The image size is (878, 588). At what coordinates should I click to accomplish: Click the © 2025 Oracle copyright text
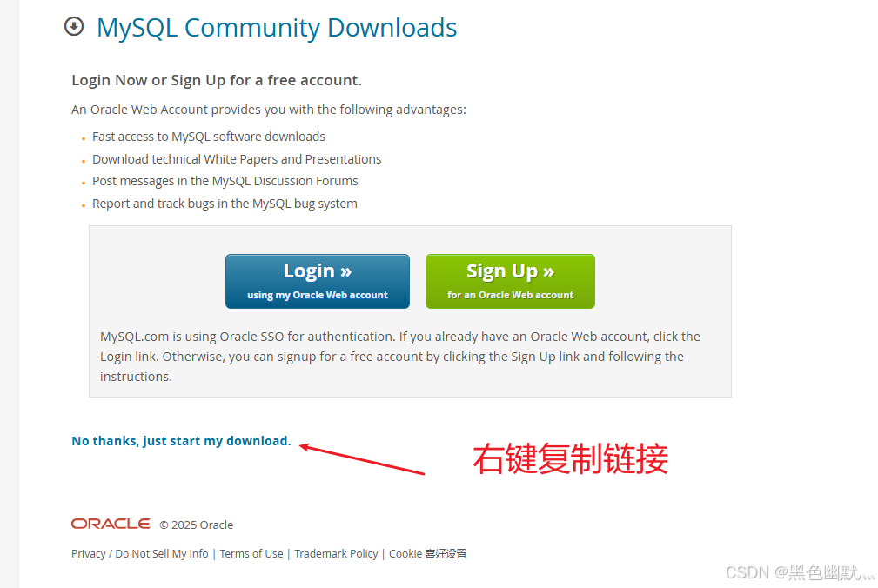coord(197,525)
